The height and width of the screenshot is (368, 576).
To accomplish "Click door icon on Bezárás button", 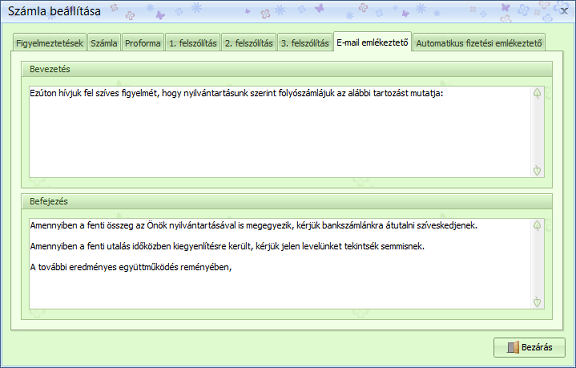I will click(x=513, y=347).
